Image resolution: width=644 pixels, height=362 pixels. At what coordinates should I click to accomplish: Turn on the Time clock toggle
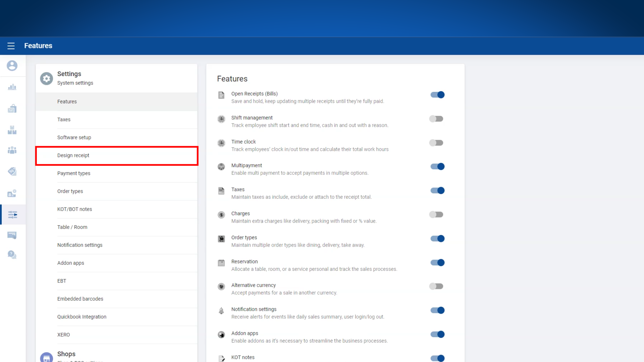point(436,143)
